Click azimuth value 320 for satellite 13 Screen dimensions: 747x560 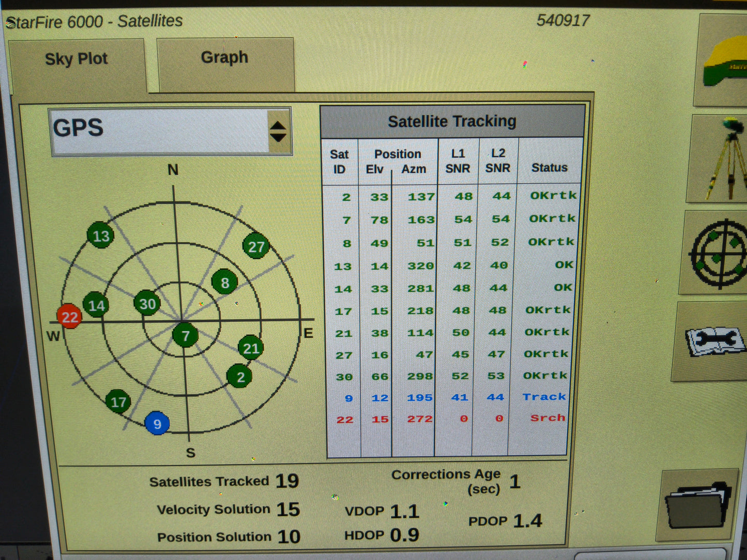coord(420,266)
